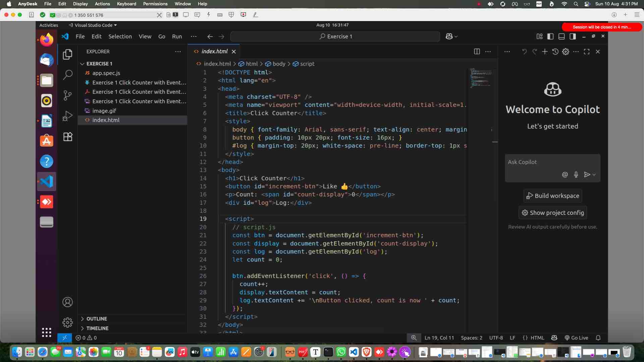The width and height of the screenshot is (644, 362).
Task: Toggle the Primary Side Bar visibility
Action: click(550, 37)
